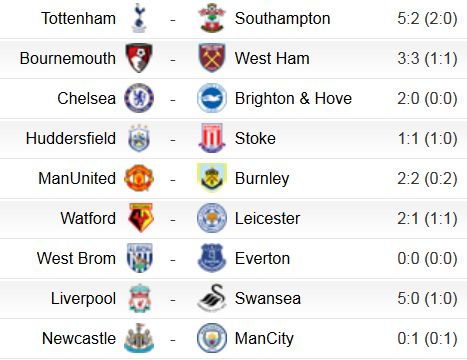Click the Southampton club crest
This screenshot has width=467, height=360.
click(212, 18)
